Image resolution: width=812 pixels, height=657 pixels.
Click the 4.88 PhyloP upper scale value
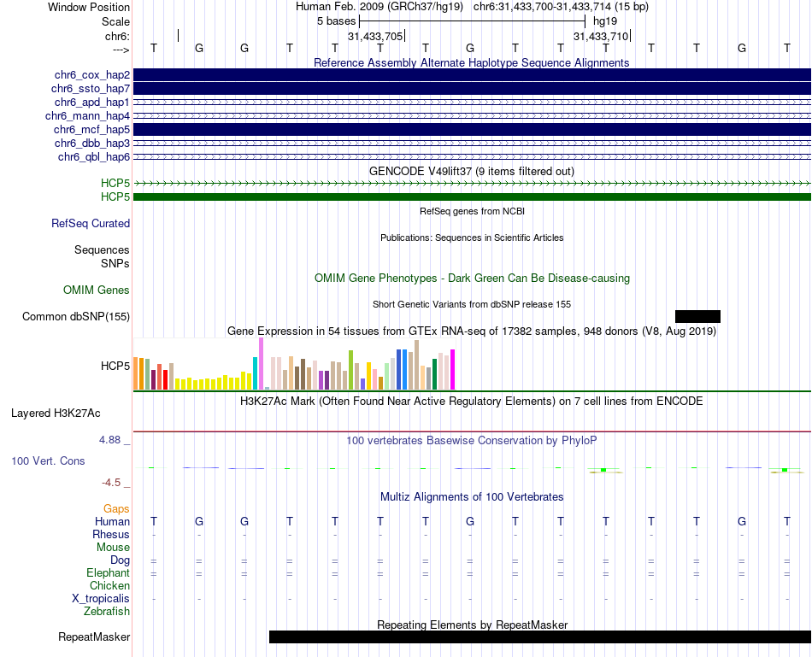click(109, 440)
